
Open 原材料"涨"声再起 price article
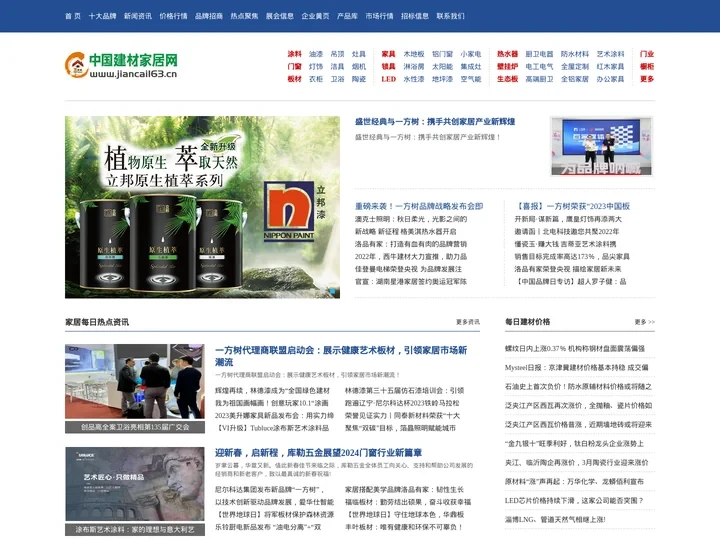[x=574, y=482]
